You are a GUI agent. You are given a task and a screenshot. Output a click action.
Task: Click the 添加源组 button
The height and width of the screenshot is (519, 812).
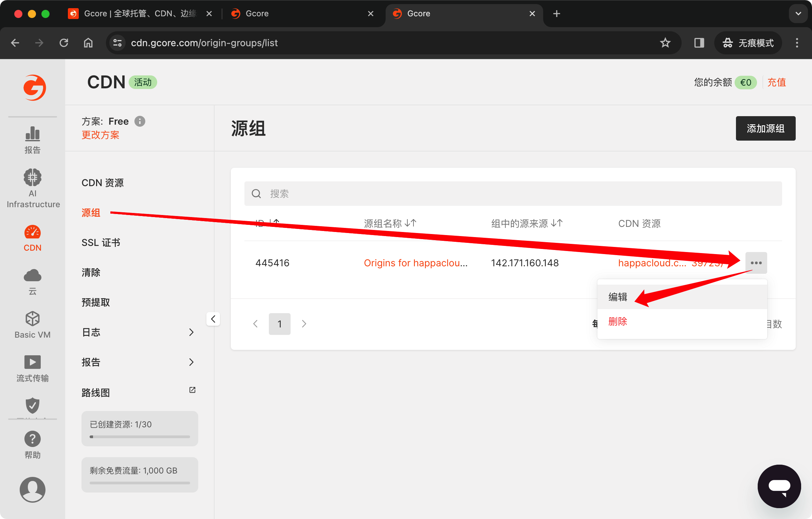765,128
